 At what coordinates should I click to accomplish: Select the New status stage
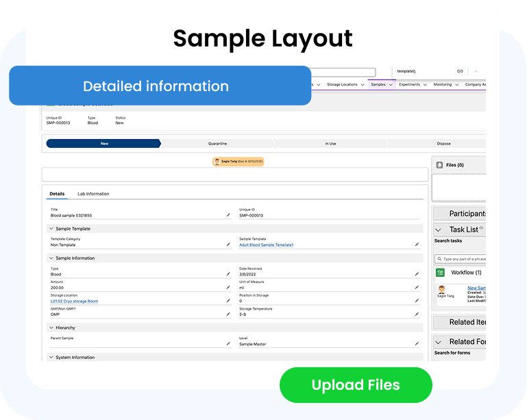click(104, 143)
